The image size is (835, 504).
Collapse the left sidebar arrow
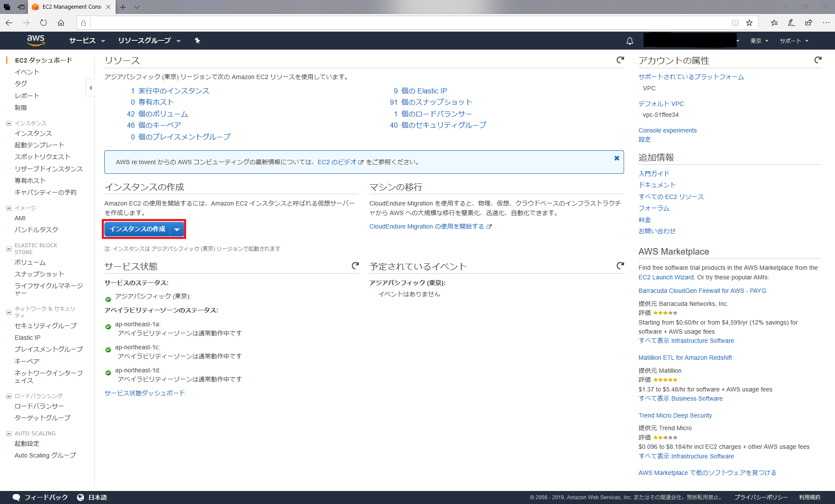pos(90,88)
